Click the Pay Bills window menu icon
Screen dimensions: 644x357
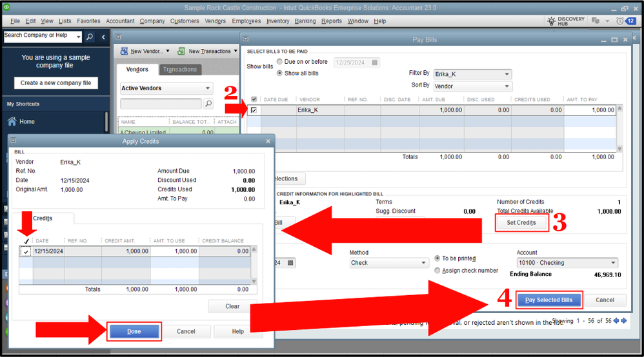tap(246, 39)
